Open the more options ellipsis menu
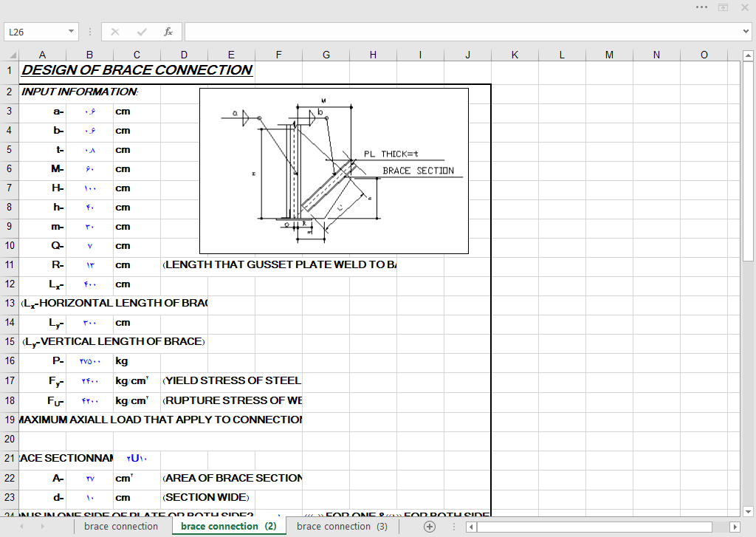 coord(701,7)
